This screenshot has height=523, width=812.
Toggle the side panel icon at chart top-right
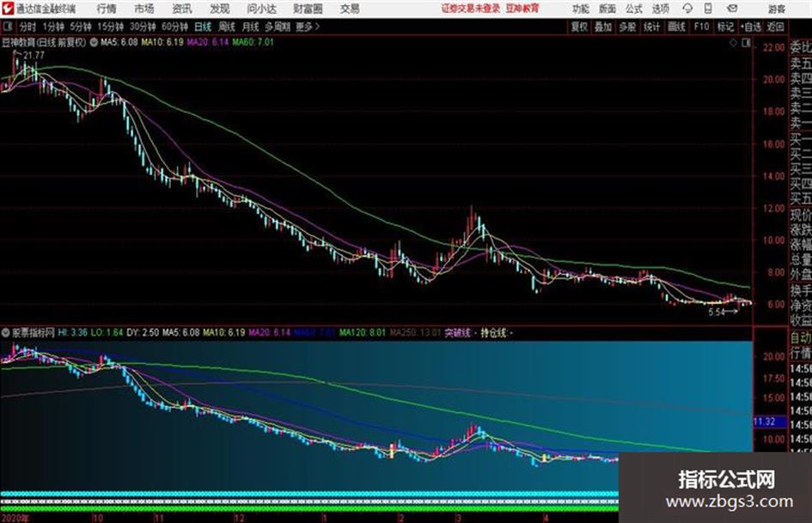[x=746, y=43]
